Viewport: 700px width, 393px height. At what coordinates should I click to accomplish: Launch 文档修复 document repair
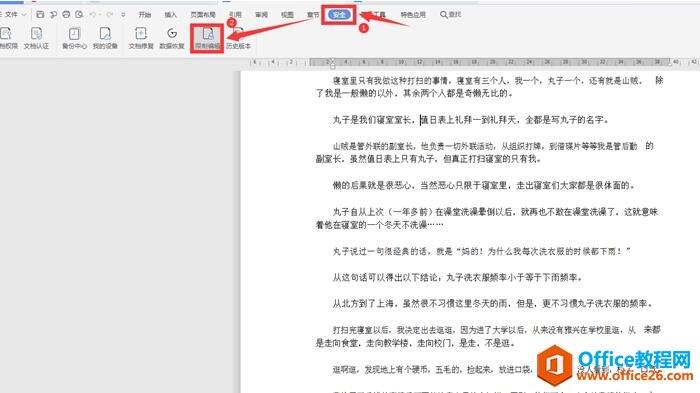click(x=141, y=38)
